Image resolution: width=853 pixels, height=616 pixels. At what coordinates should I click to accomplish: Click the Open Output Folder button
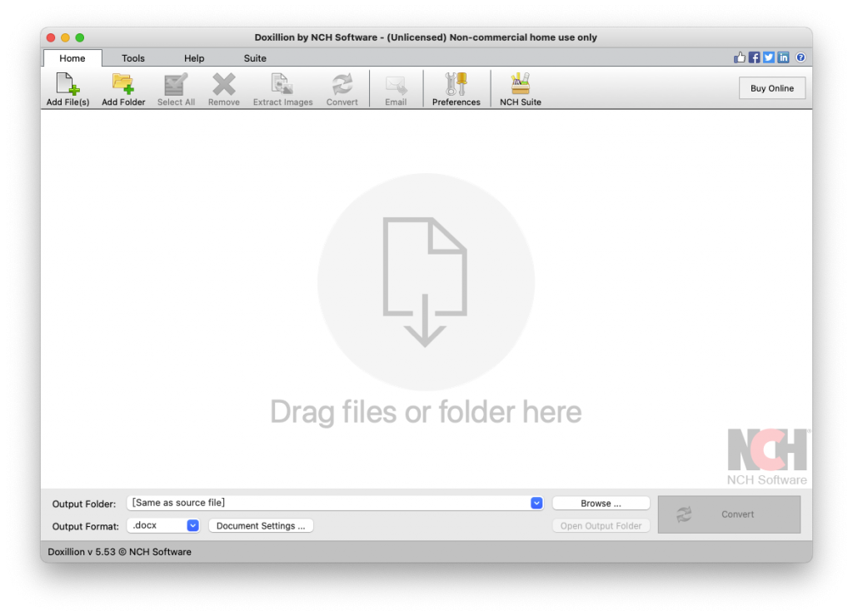(601, 526)
